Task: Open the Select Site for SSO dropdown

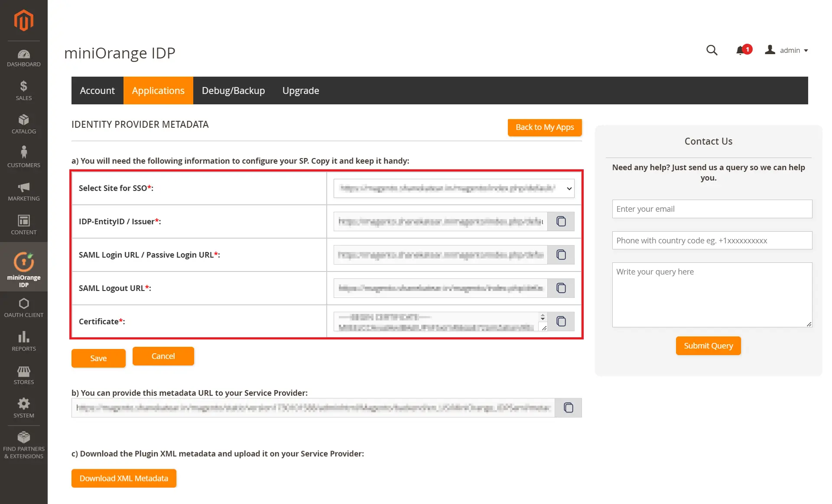Action: tap(454, 188)
